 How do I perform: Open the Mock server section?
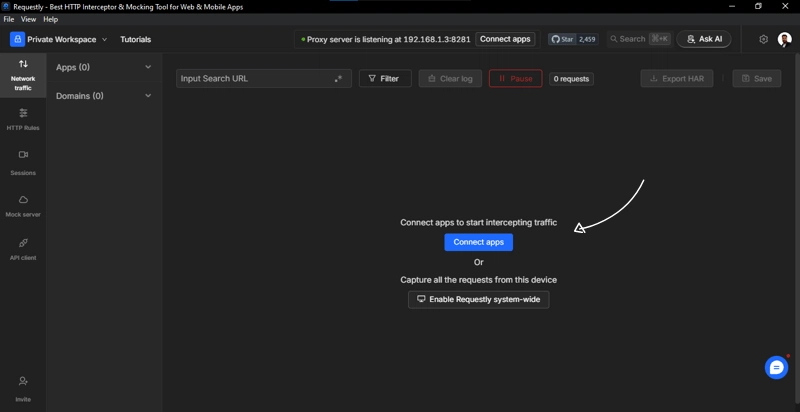pyautogui.click(x=23, y=206)
